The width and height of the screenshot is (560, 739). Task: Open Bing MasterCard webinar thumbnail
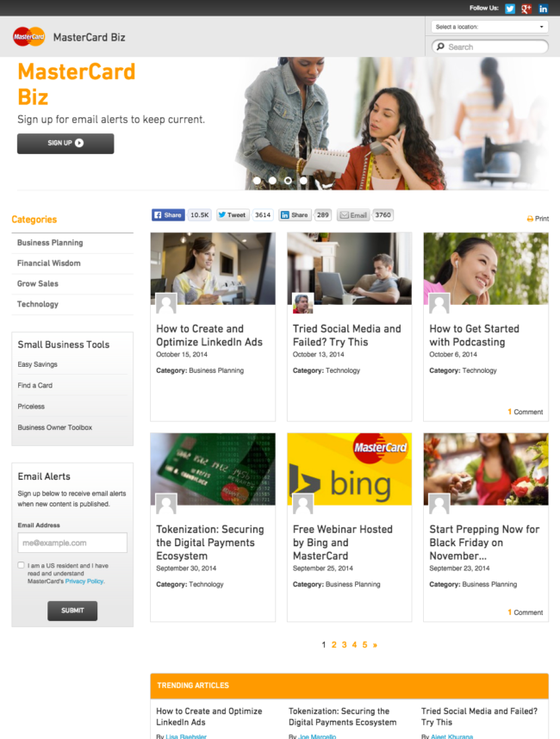349,469
